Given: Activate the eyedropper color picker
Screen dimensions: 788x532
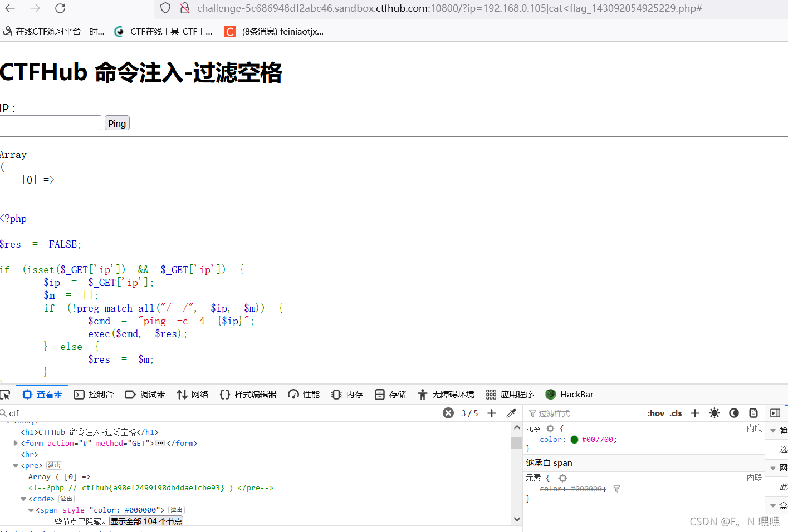Looking at the screenshot, I should pyautogui.click(x=511, y=413).
